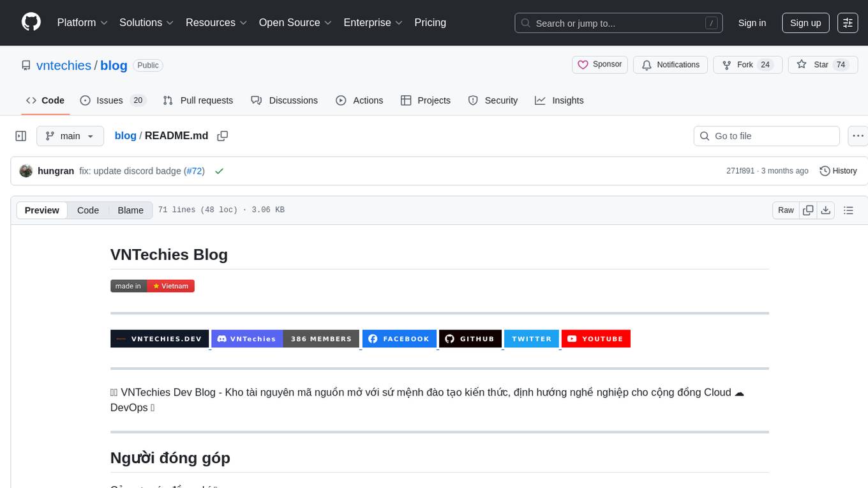Open the YouTube badge
This screenshot has height=488, width=868.
tap(596, 339)
